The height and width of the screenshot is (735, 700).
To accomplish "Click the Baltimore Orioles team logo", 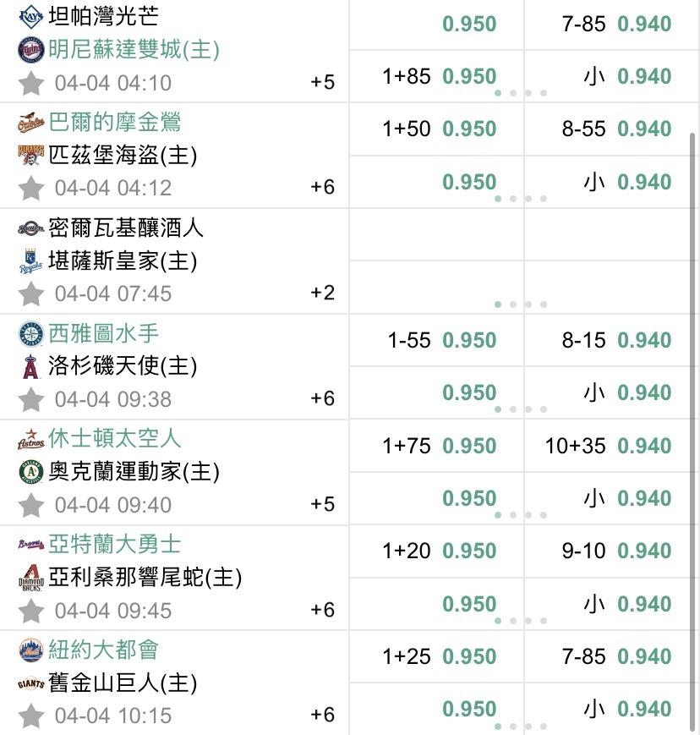I will pyautogui.click(x=30, y=123).
